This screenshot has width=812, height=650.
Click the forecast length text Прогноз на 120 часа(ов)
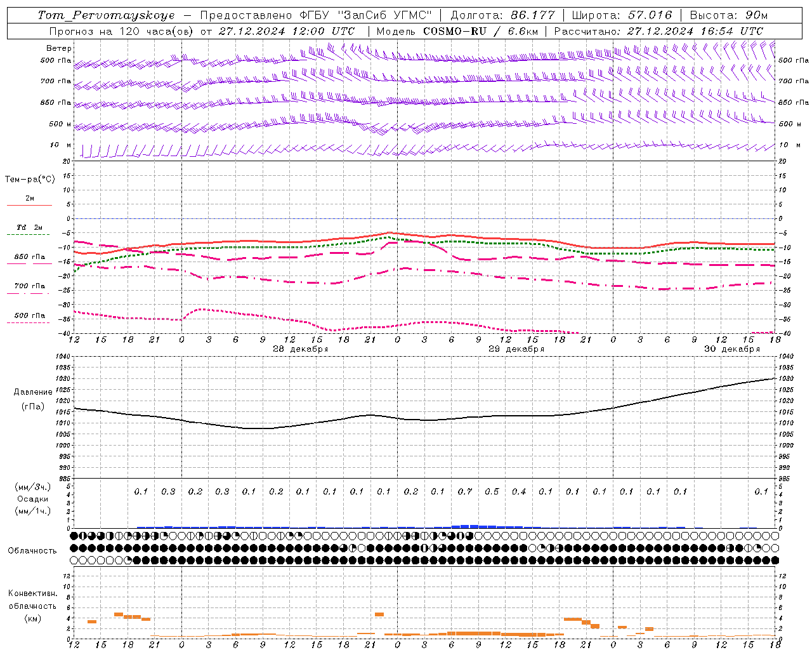(122, 31)
